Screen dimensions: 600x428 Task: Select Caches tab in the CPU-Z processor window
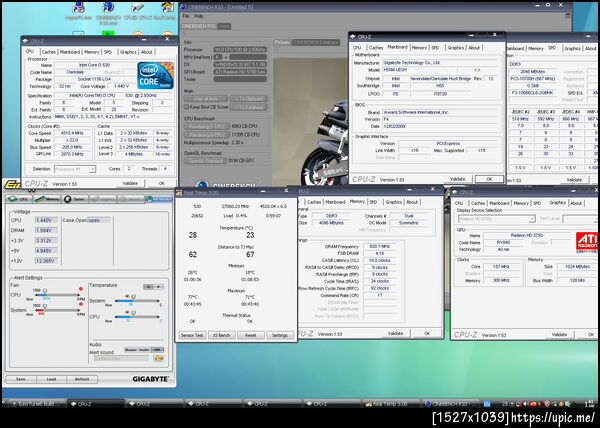(x=49, y=52)
